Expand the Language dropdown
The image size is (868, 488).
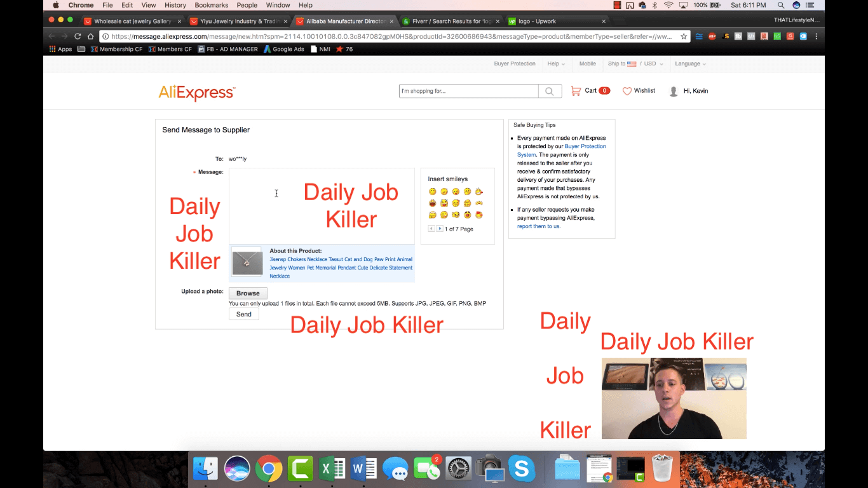690,64
